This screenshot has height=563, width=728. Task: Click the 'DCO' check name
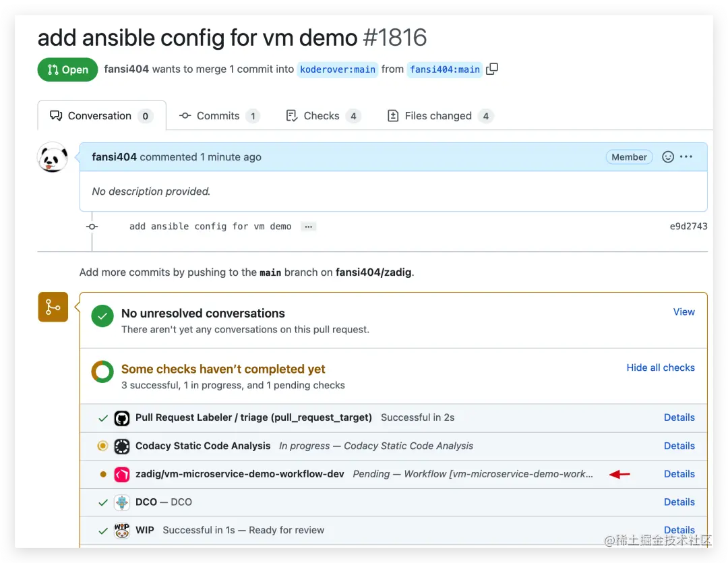pos(146,502)
